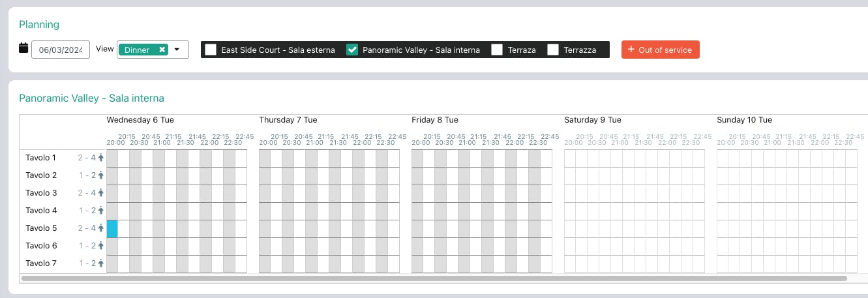Click the calendar icon beside the date

click(x=23, y=48)
